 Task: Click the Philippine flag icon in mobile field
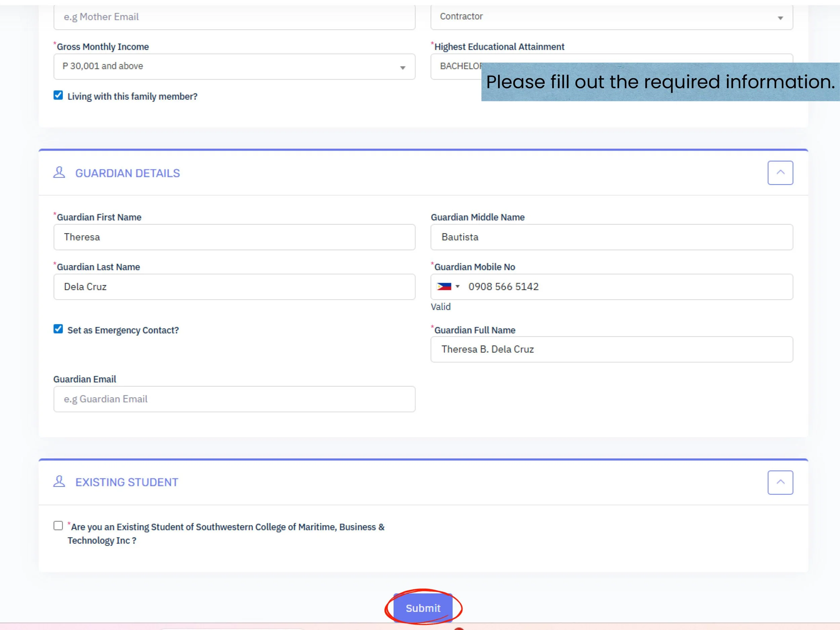click(444, 286)
